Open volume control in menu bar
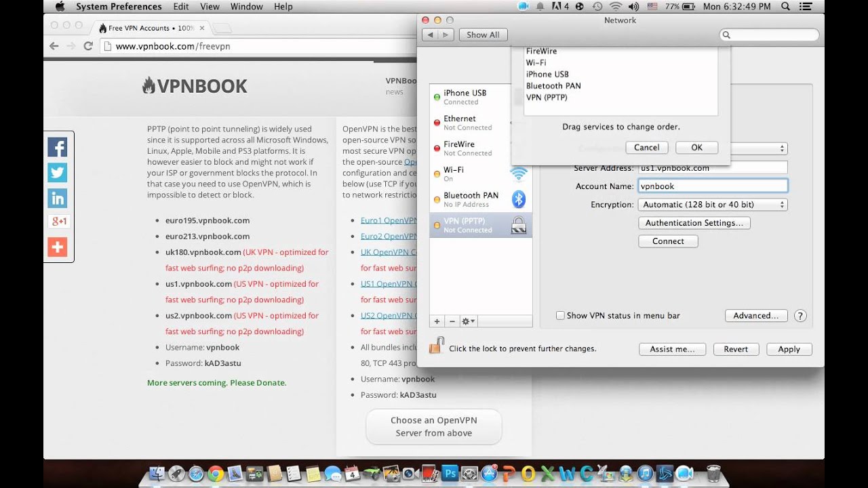This screenshot has width=868, height=488. pyautogui.click(x=634, y=7)
